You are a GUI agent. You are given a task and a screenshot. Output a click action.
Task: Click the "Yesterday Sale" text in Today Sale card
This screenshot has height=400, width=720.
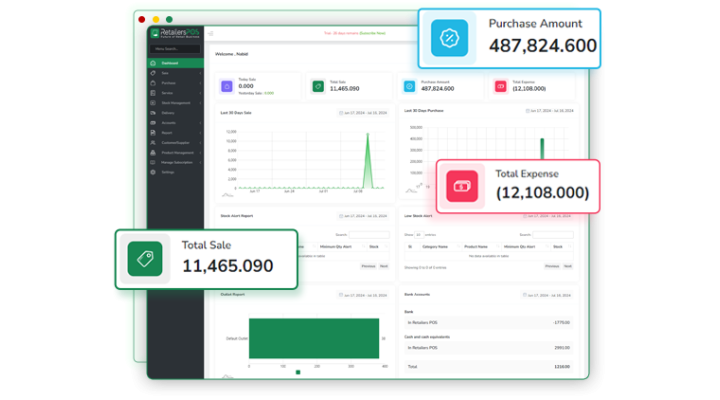(x=250, y=93)
